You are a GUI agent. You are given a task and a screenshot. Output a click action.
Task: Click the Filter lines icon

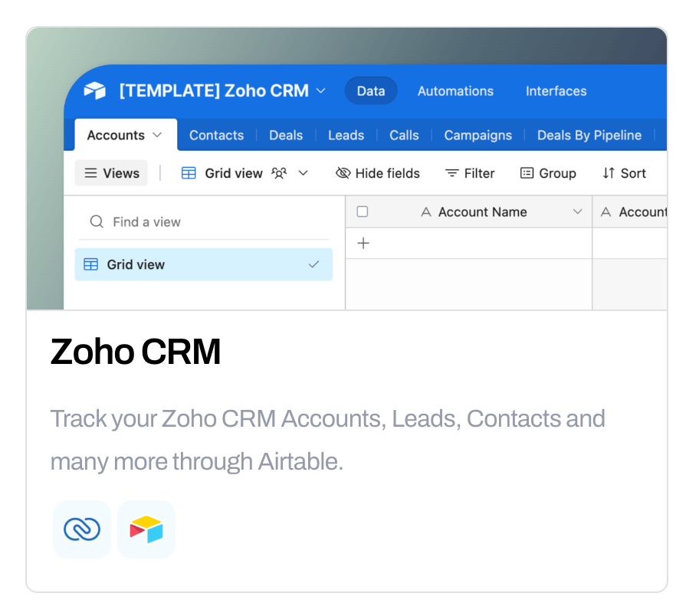[x=452, y=173]
